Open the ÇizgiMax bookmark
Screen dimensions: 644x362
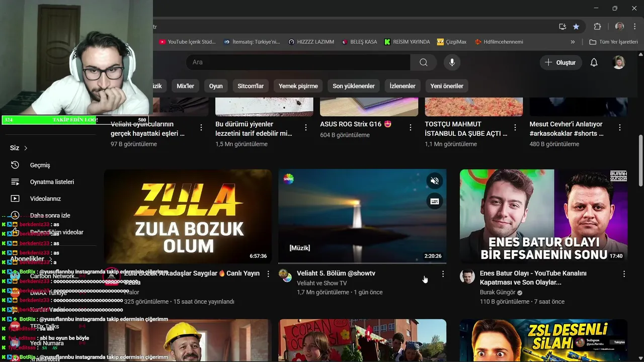[452, 42]
